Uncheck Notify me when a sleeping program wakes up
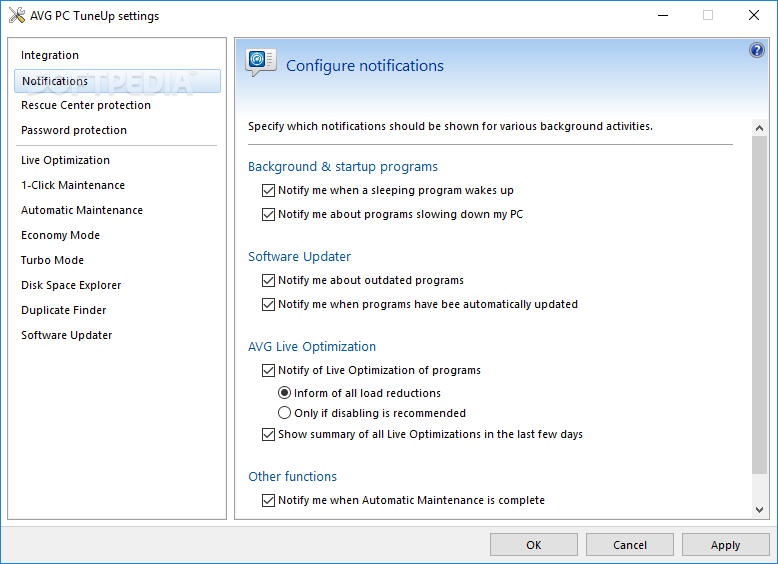Image resolution: width=778 pixels, height=564 pixels. click(268, 190)
